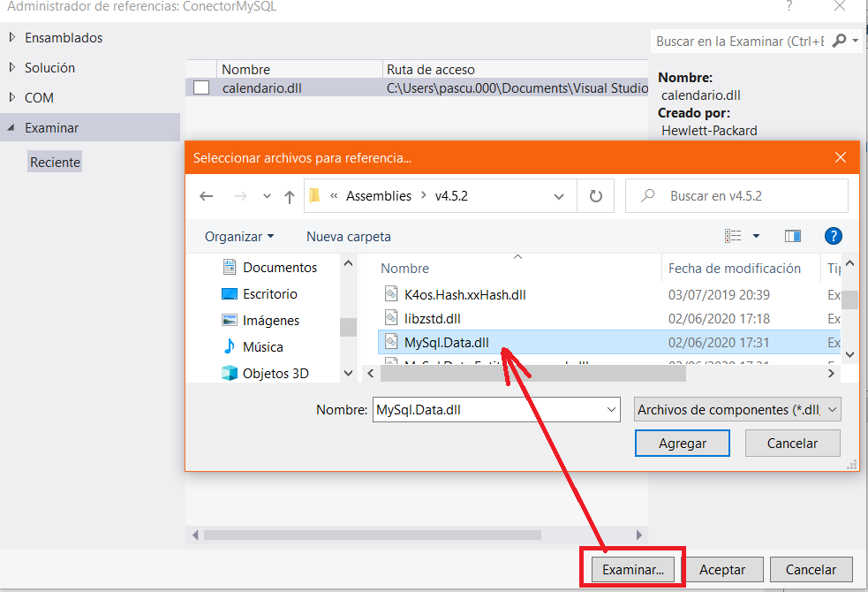Open the Archivos de componentes filter dropdown
This screenshot has height=592, width=868.
737,410
